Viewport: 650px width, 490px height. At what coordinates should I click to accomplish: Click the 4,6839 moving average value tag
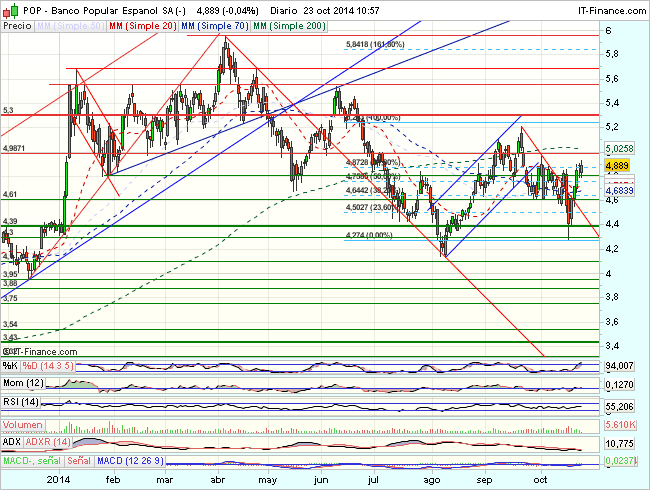[x=619, y=190]
